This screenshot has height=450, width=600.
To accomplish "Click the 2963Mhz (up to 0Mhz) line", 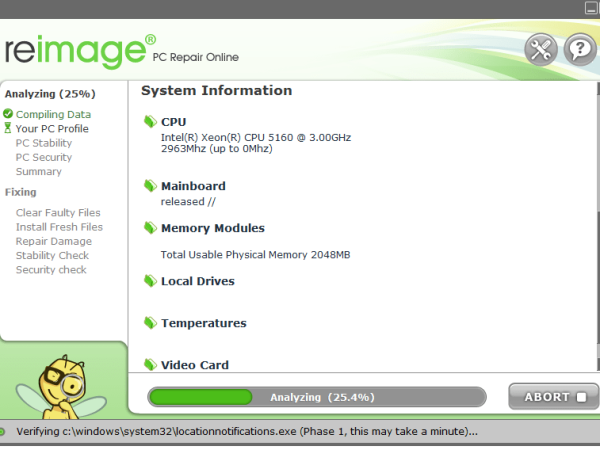I will (217, 148).
